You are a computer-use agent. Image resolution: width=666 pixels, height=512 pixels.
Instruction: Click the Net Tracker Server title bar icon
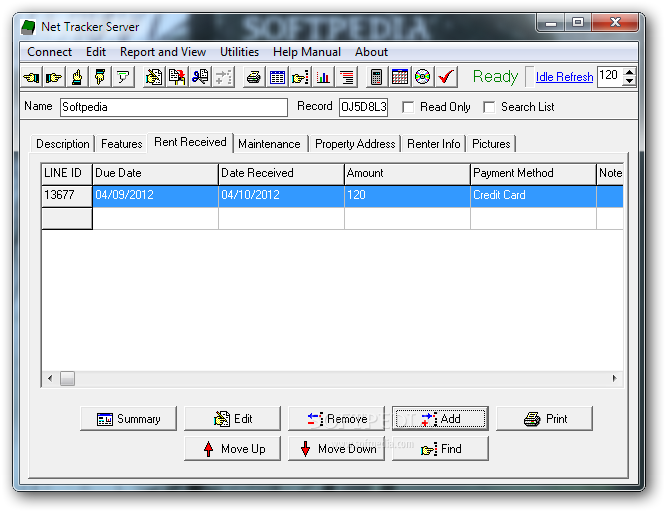click(28, 27)
